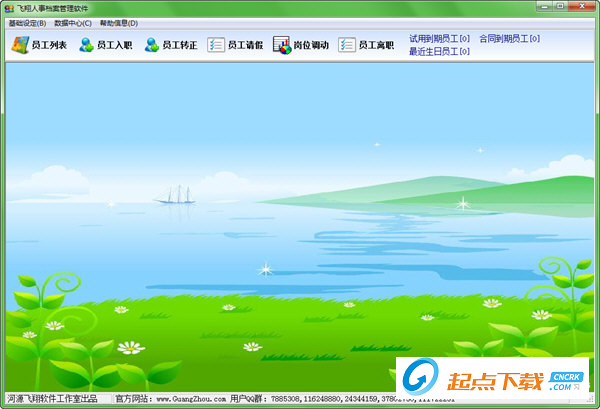600x409 pixels.
Task: Click the 飞翔人事档案管理软件 window title
Action: pyautogui.click(x=52, y=8)
